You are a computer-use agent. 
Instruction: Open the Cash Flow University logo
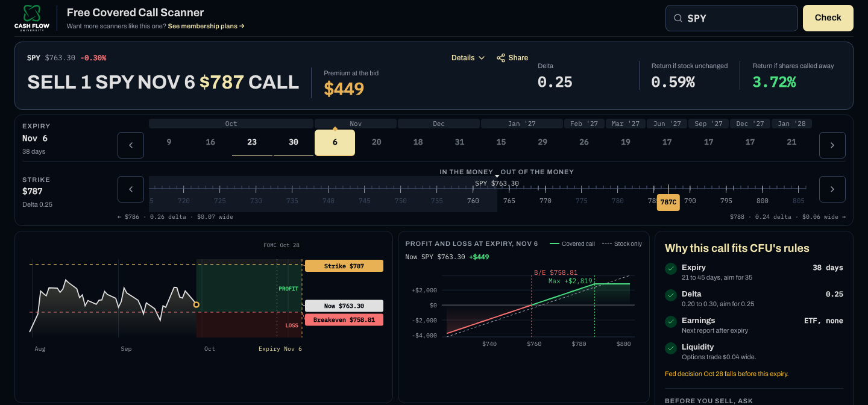[x=31, y=18]
